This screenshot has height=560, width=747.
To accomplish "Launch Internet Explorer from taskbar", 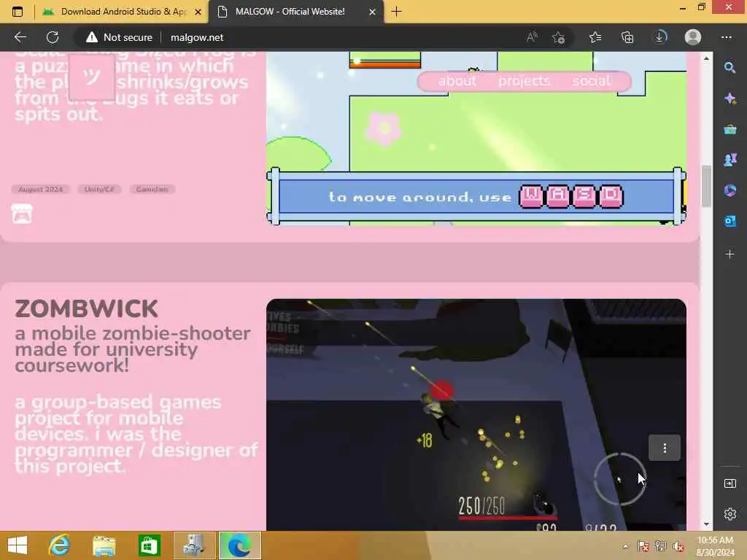I will coord(60,545).
